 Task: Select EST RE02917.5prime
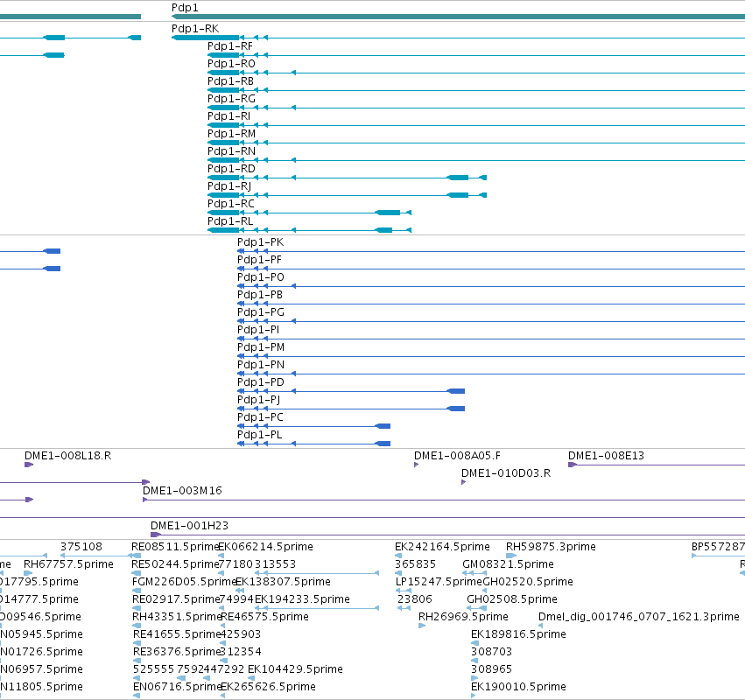coord(175,599)
